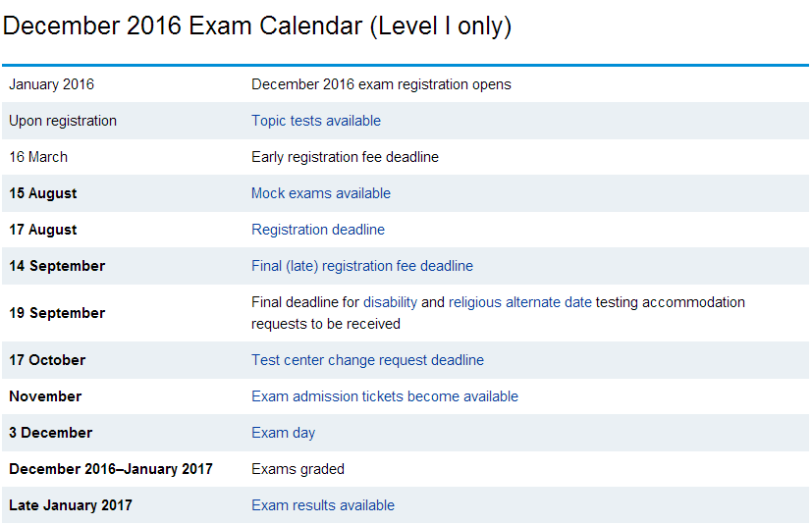Open the Registration deadline link
This screenshot has width=812, height=525.
click(317, 230)
